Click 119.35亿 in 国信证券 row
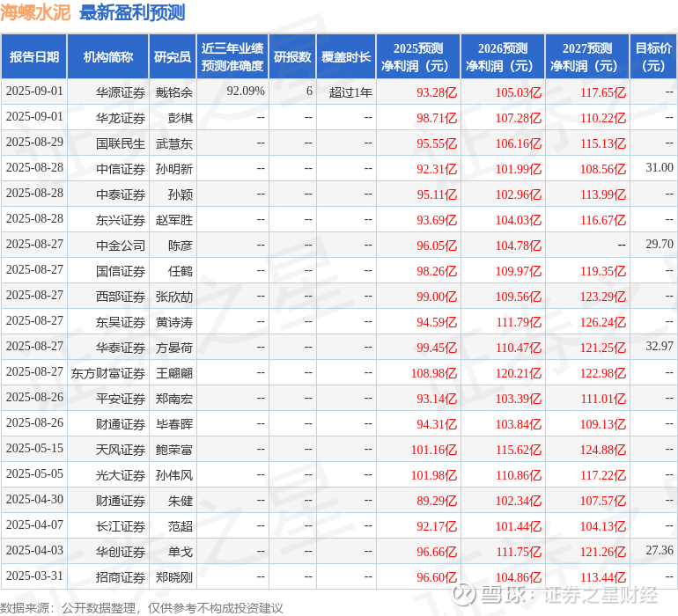The width and height of the screenshot is (678, 616). (603, 271)
